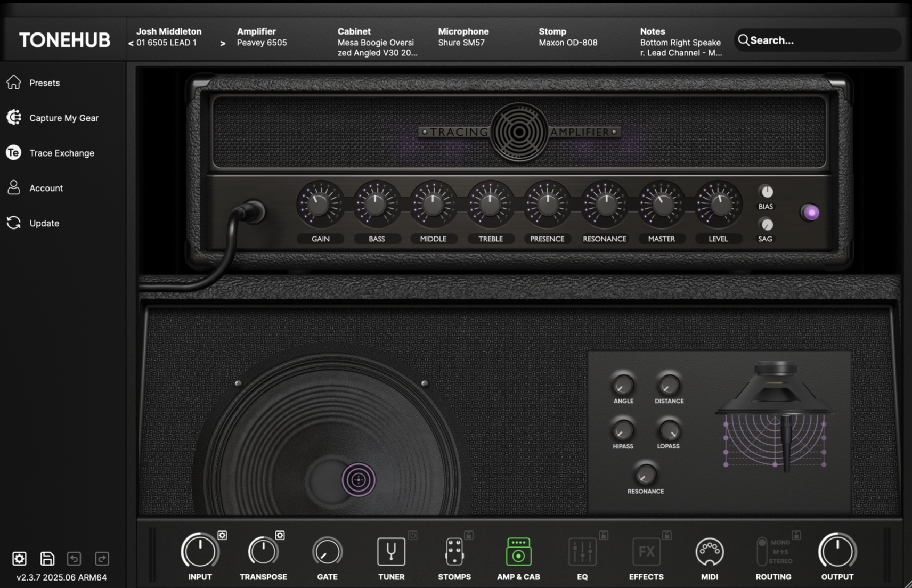912x588 pixels.
Task: Click the cabinet LOPASS knob
Action: pos(669,429)
